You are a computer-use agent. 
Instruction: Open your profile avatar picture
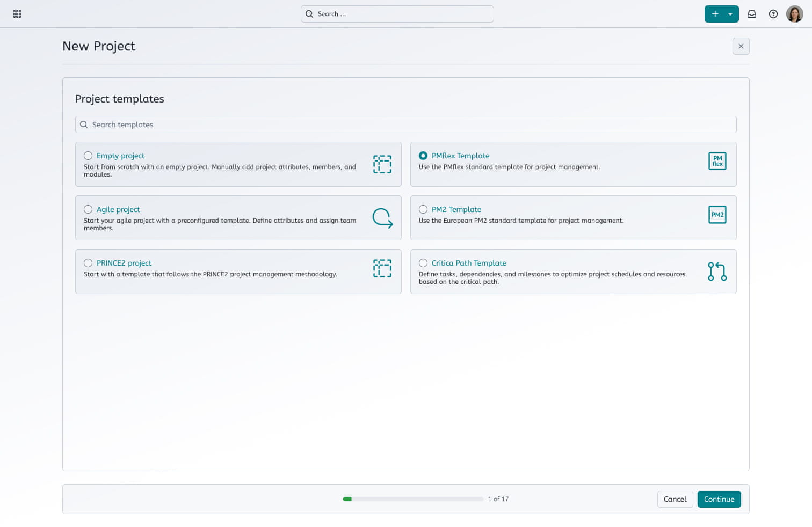coord(794,13)
